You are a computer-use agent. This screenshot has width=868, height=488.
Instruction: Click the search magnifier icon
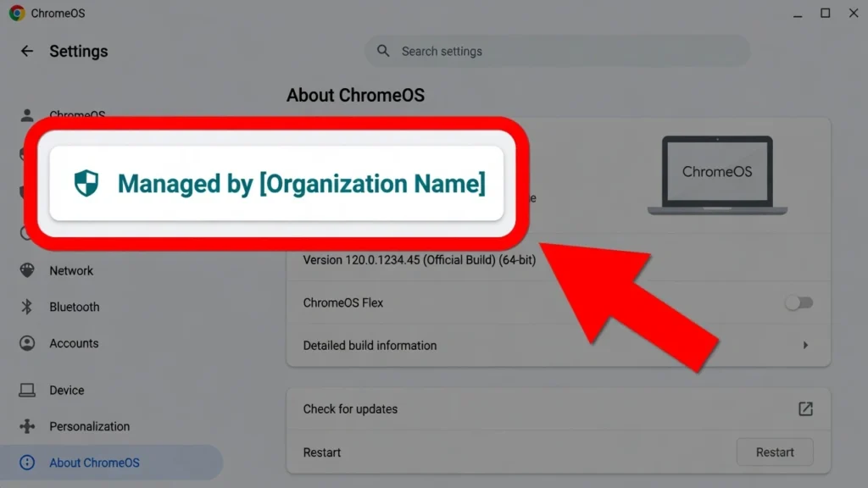point(383,51)
